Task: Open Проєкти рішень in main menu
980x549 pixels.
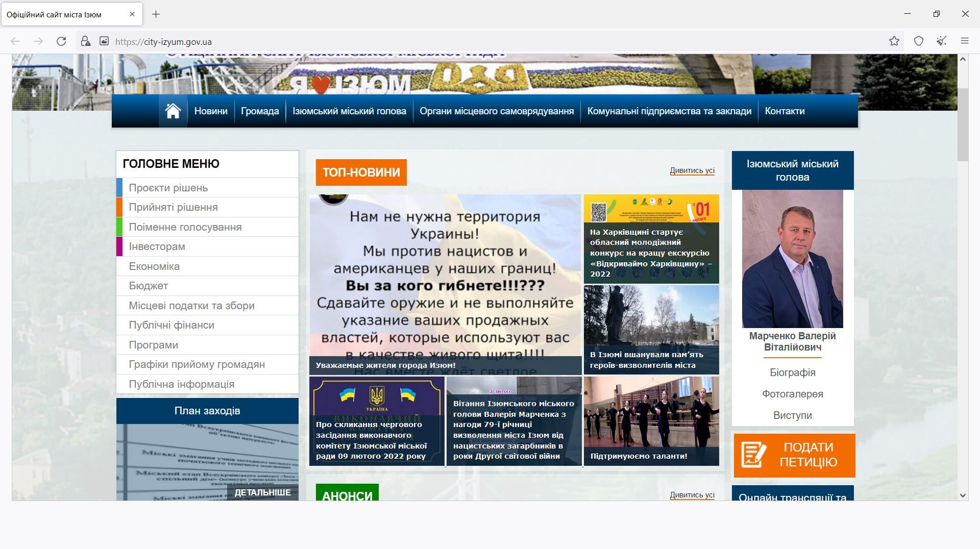Action: 207,188
